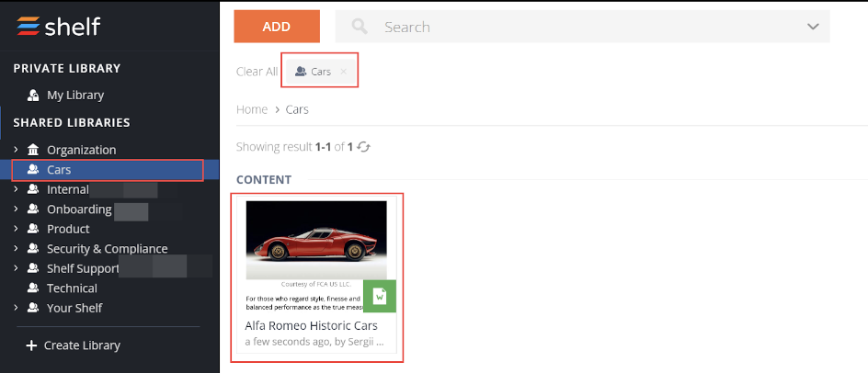The width and height of the screenshot is (868, 373).
Task: Click the Security & Compliance group icon
Action: 33,249
